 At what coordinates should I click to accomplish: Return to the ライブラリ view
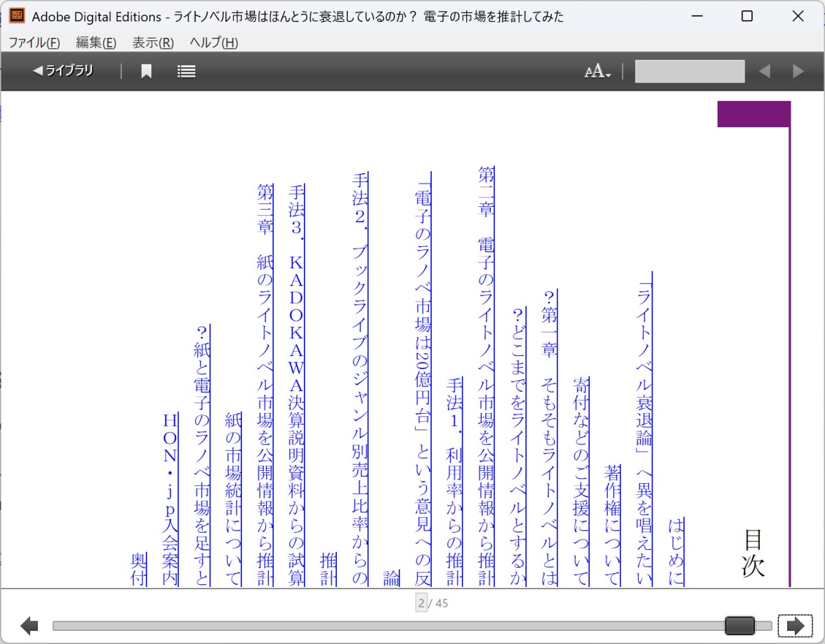pyautogui.click(x=60, y=71)
